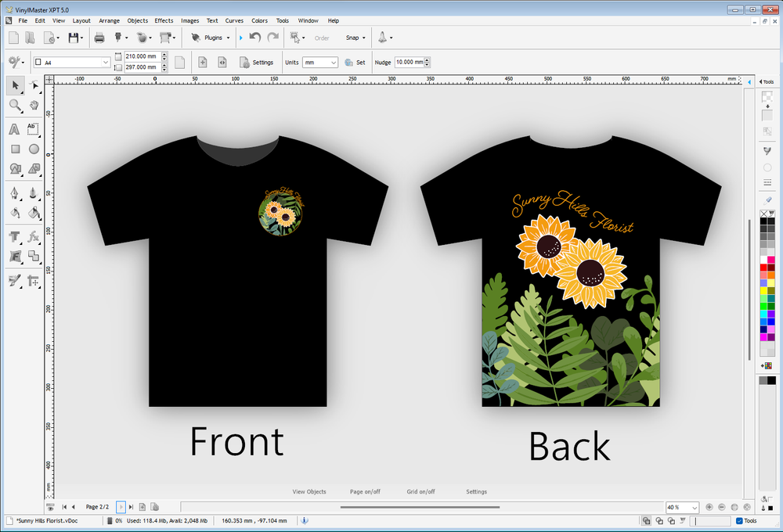Select the red color swatch
The width and height of the screenshot is (783, 532).
763,268
